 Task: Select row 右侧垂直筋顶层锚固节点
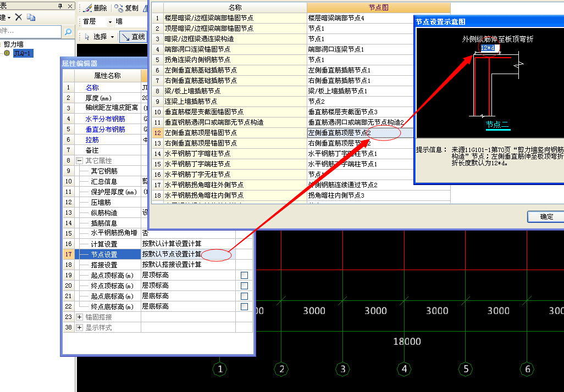point(235,143)
